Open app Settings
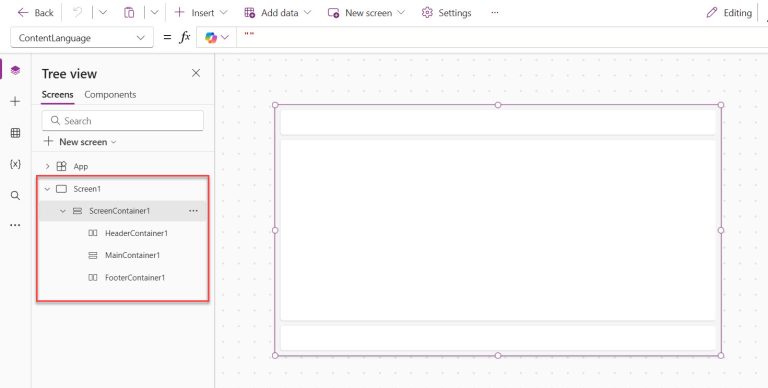 [x=446, y=13]
